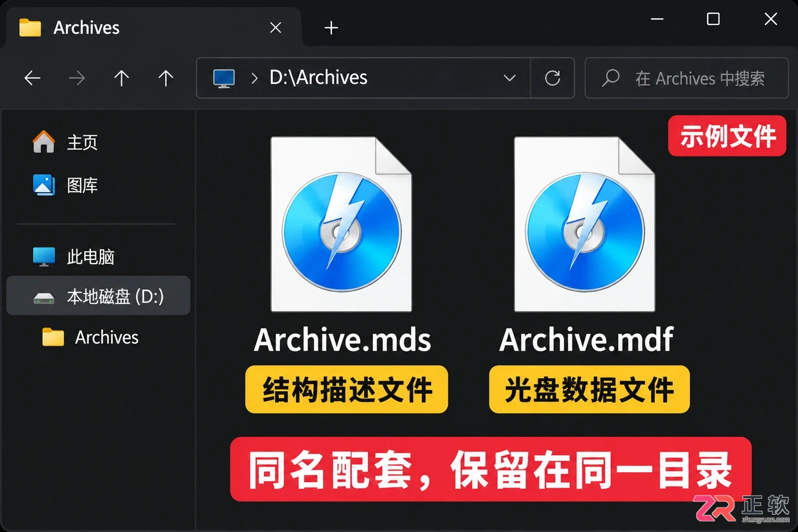Close the File Explorer window
This screenshot has width=798, height=532.
[x=771, y=19]
